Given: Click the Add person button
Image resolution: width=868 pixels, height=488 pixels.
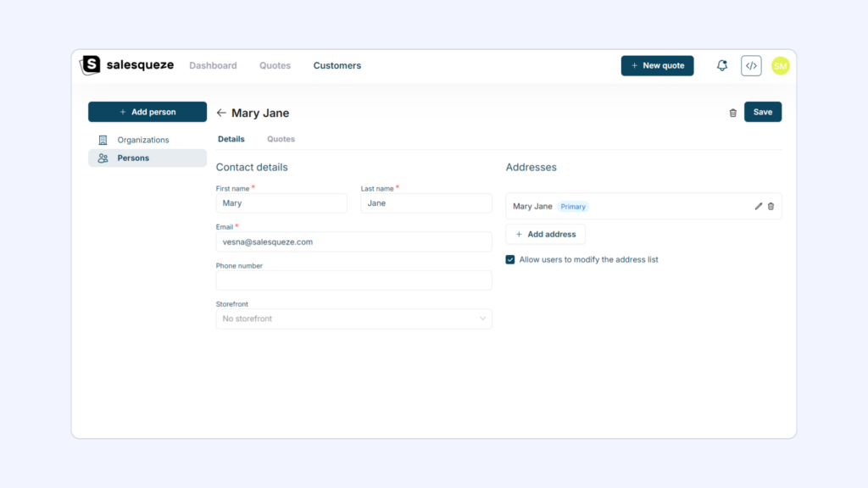Looking at the screenshot, I should [x=147, y=112].
